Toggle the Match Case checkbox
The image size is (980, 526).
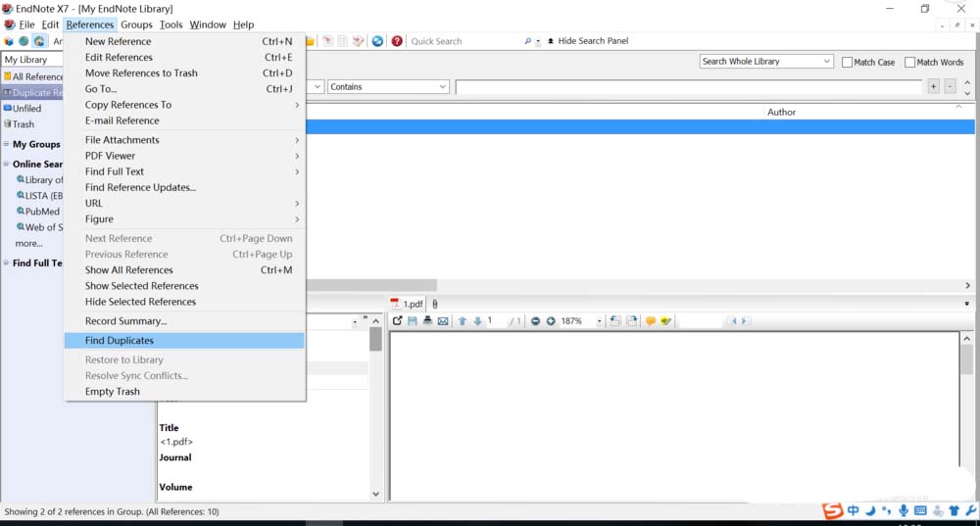tap(847, 62)
